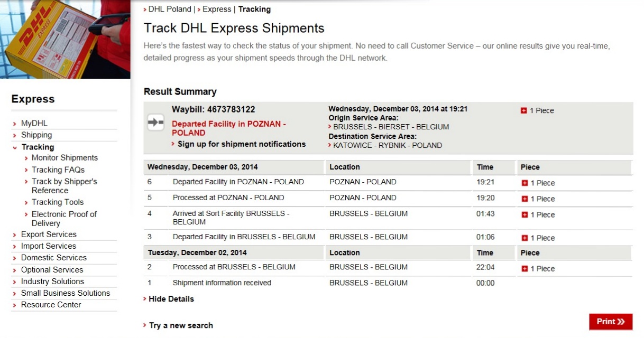This screenshot has height=338, width=644.
Task: Expand piece icon for Processed at BRUSSELS row
Action: tap(525, 268)
